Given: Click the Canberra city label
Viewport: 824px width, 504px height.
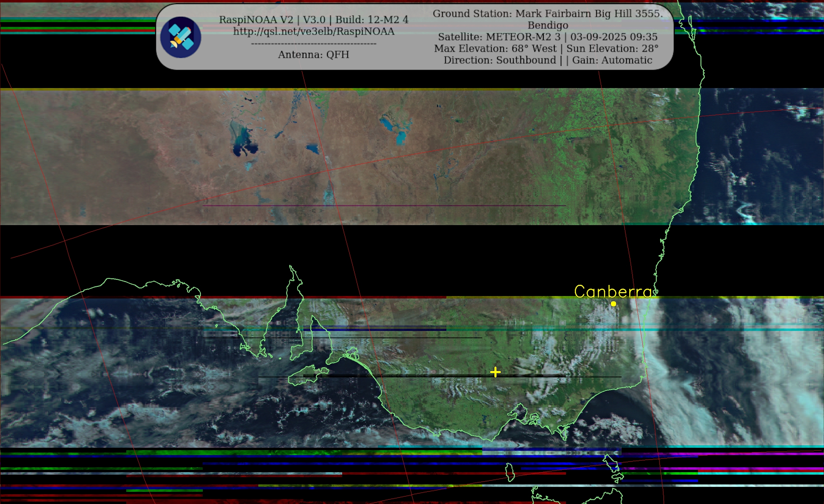Looking at the screenshot, I should tap(613, 292).
